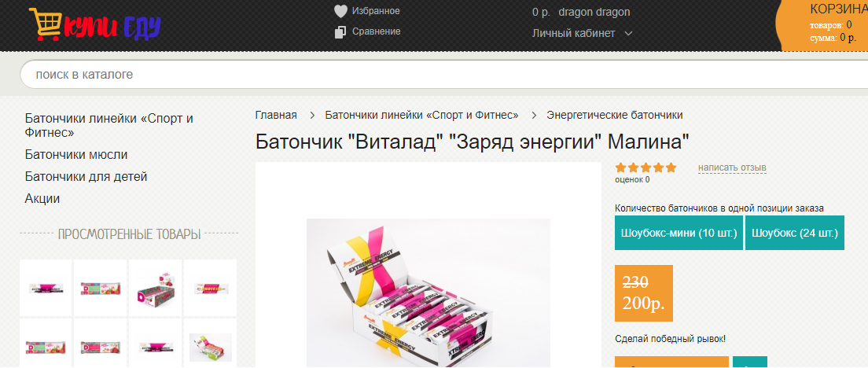Go to Главная breadcrumb link
The width and height of the screenshot is (868, 368).
(276, 115)
